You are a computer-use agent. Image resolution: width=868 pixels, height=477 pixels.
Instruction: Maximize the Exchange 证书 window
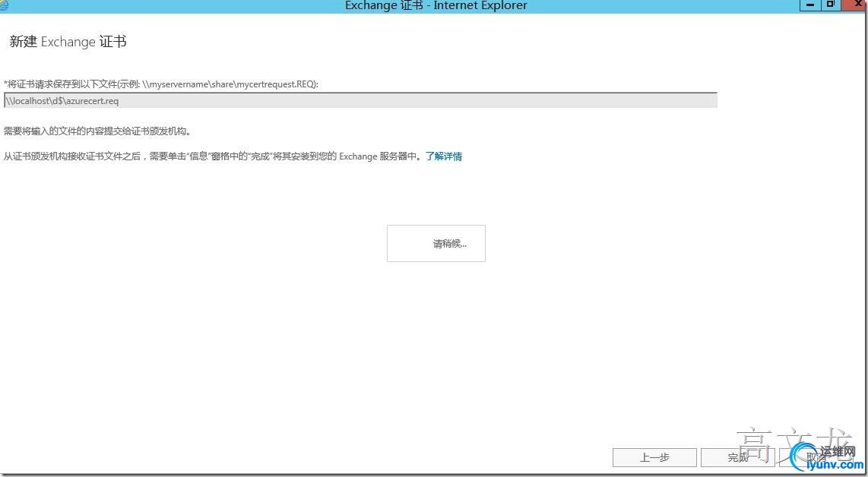[x=830, y=5]
